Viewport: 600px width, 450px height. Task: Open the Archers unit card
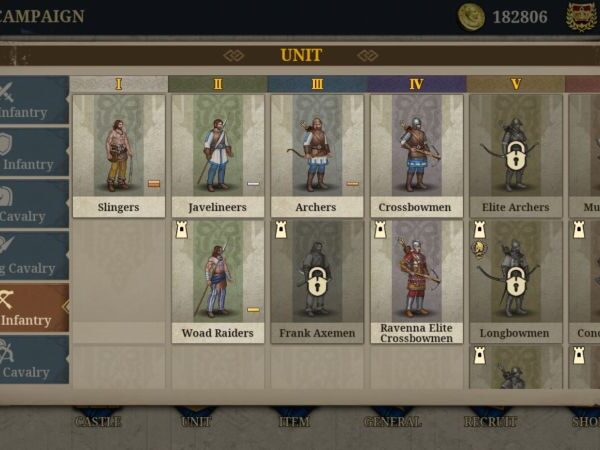tap(317, 156)
